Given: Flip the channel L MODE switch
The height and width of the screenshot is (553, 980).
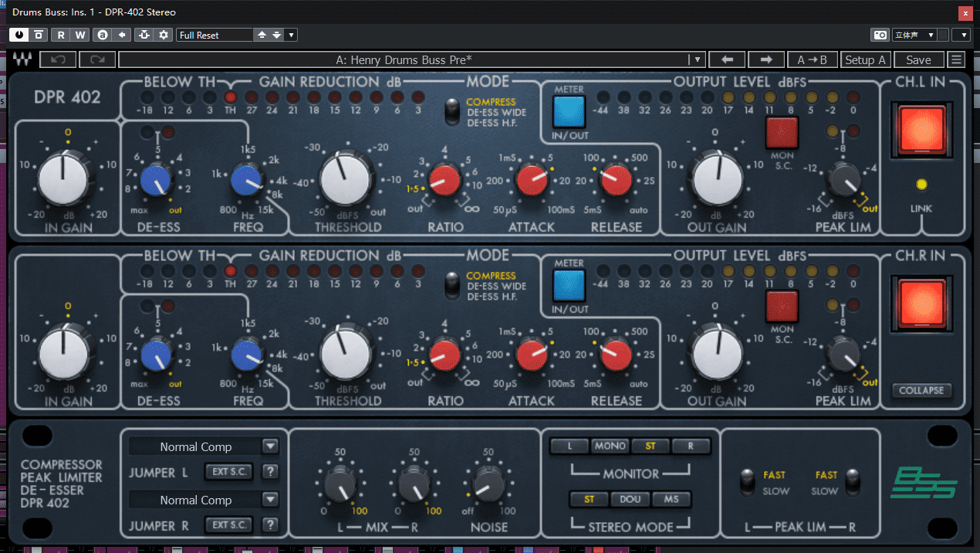Looking at the screenshot, I should pyautogui.click(x=454, y=113).
